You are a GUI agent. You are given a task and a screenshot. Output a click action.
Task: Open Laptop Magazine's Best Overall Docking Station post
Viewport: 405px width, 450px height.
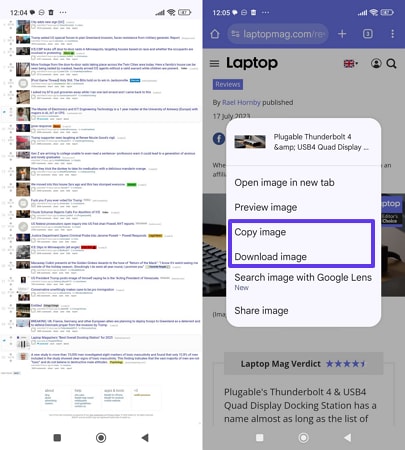(72, 338)
